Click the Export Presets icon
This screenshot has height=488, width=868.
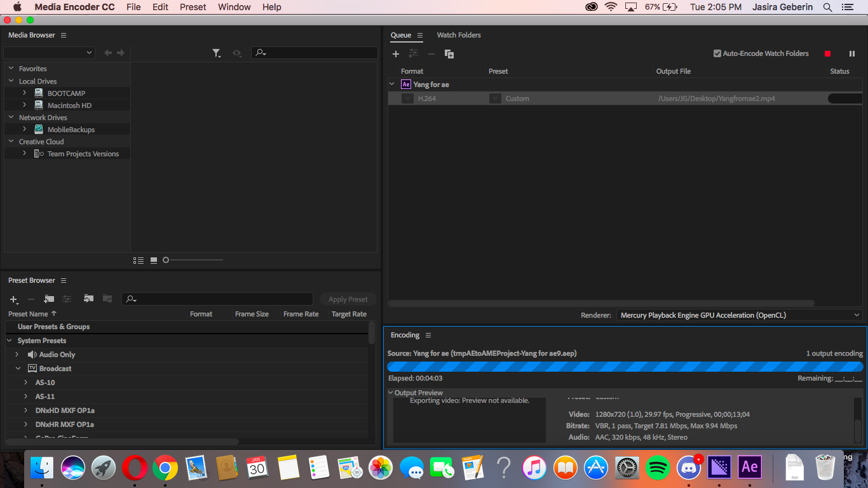tap(107, 299)
